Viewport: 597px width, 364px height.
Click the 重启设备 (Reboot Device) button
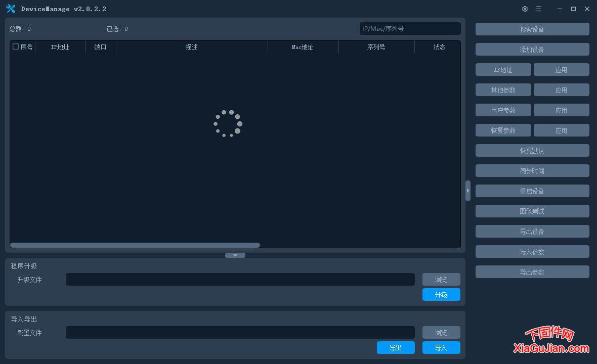click(x=532, y=191)
